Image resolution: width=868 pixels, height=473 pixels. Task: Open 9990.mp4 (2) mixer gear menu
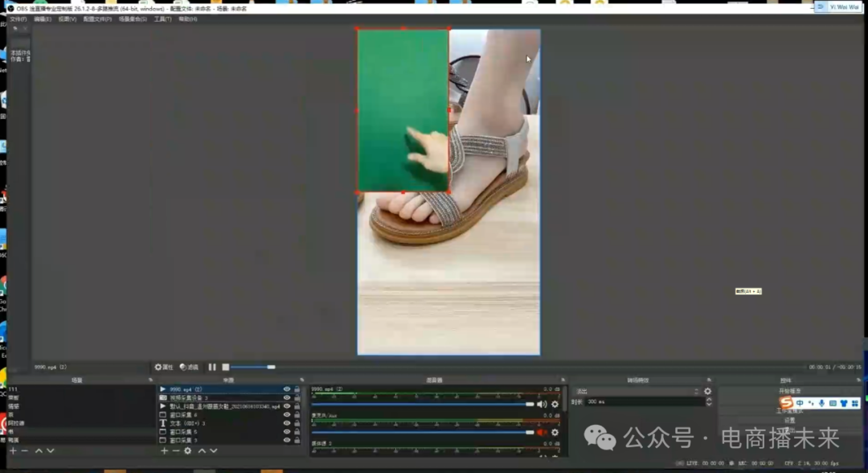tap(555, 405)
